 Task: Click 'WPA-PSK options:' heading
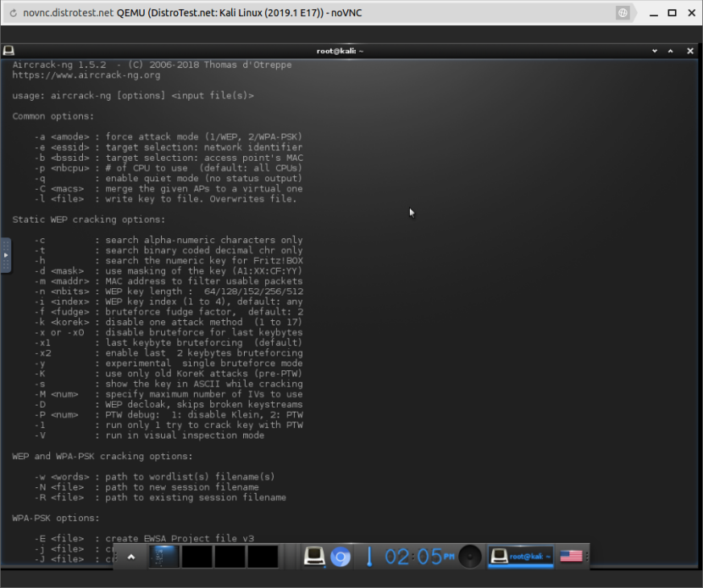[56, 518]
